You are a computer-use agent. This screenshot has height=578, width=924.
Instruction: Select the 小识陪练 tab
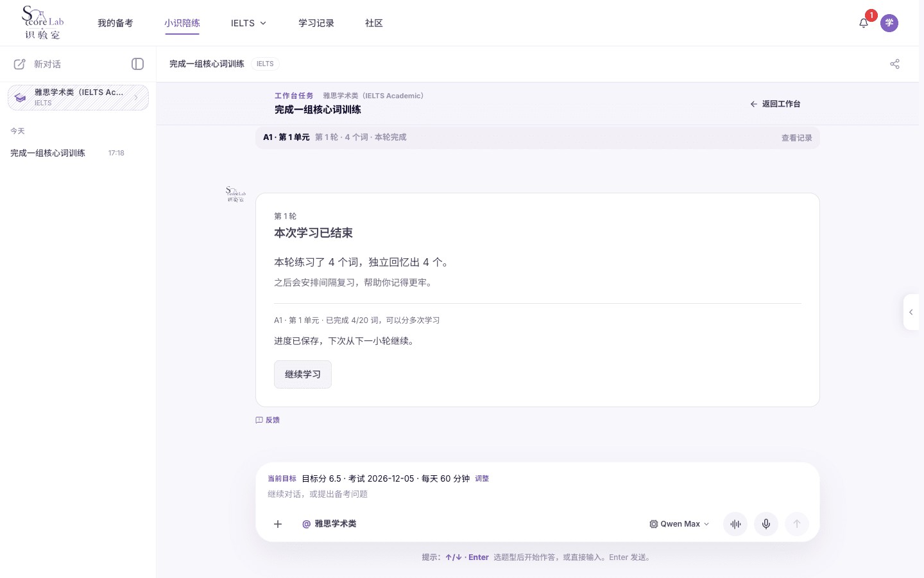(x=182, y=23)
